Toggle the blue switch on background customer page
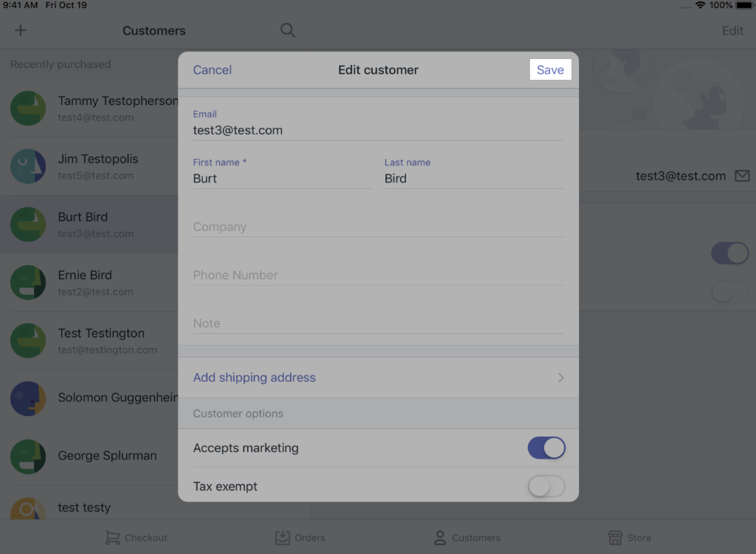The width and height of the screenshot is (756, 554). click(730, 253)
